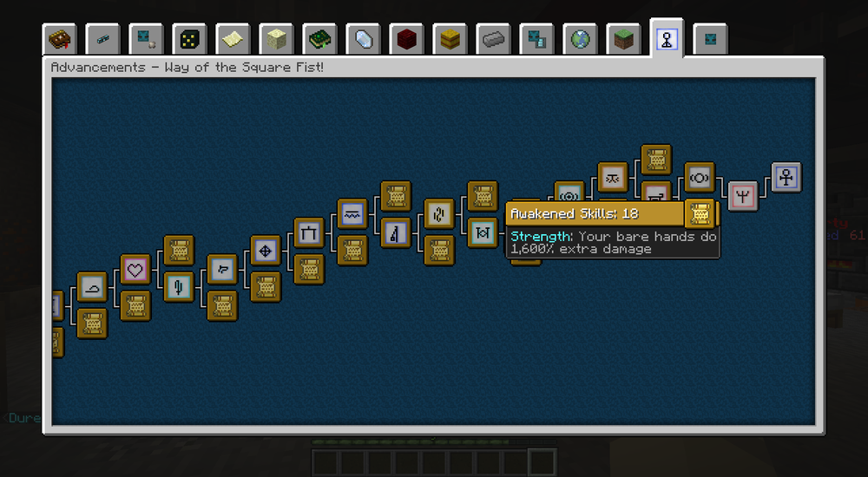Click the Awakened Skills 18 scroll icon
868x477 pixels.
click(x=700, y=213)
